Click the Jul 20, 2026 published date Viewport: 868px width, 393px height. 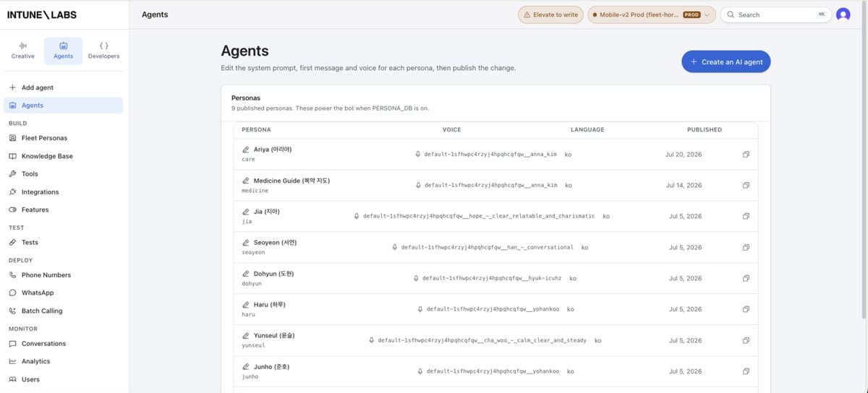pos(684,155)
